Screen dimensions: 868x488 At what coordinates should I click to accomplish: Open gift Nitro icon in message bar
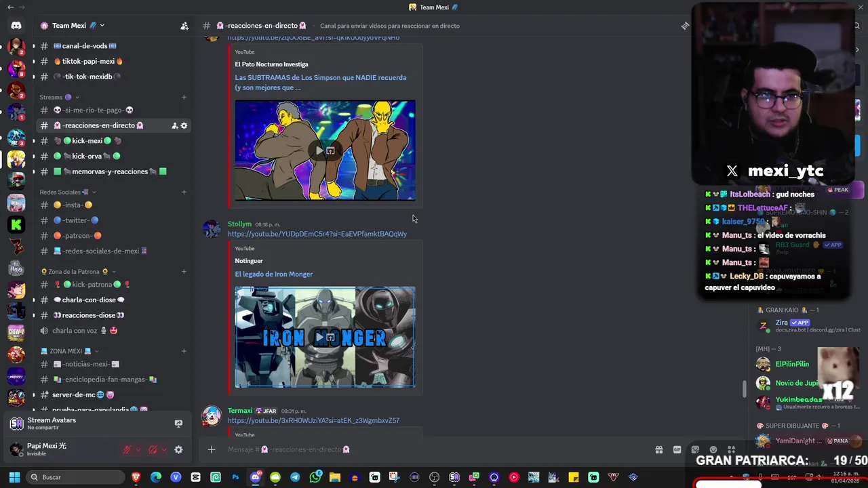(x=658, y=449)
